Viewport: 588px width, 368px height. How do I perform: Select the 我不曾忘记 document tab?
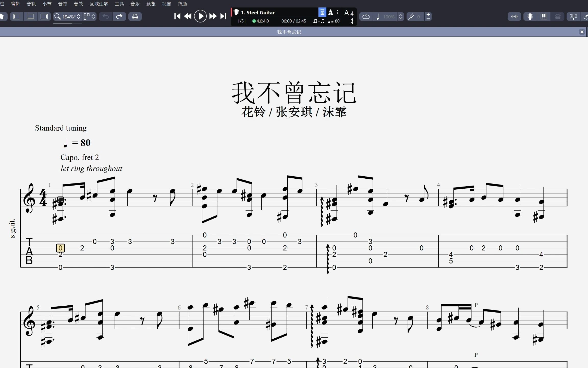tap(289, 32)
